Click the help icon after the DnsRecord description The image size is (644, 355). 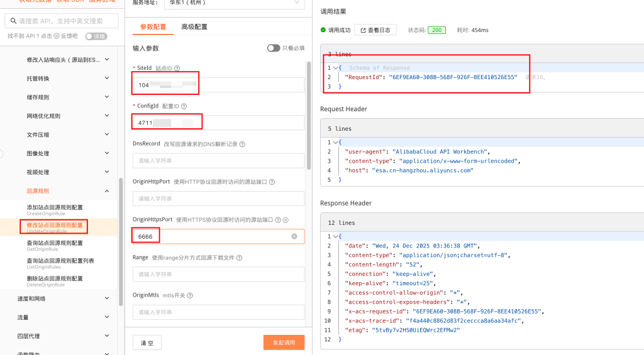coord(242,144)
